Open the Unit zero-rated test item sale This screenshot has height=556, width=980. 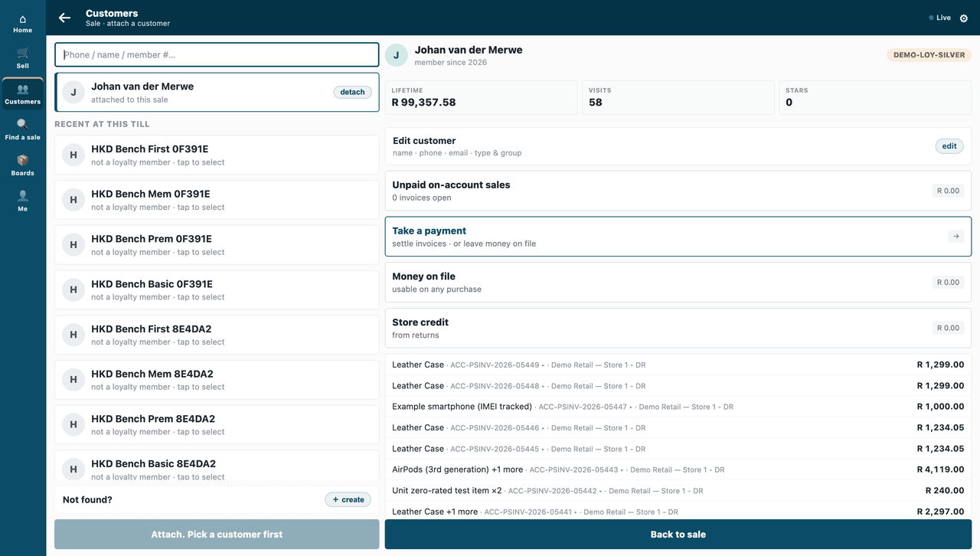pos(678,491)
